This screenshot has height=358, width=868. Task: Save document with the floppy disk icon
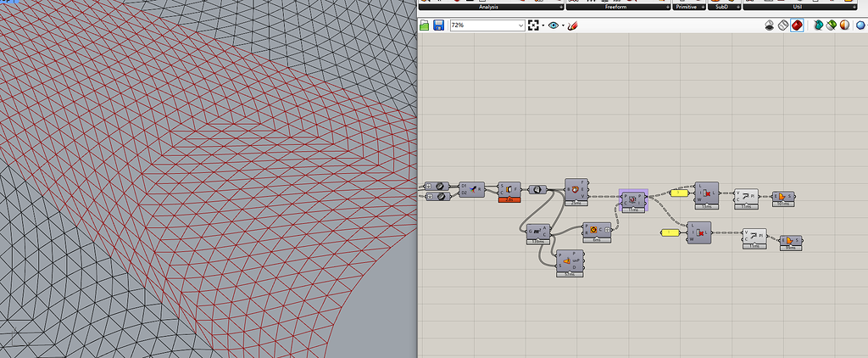point(438,25)
